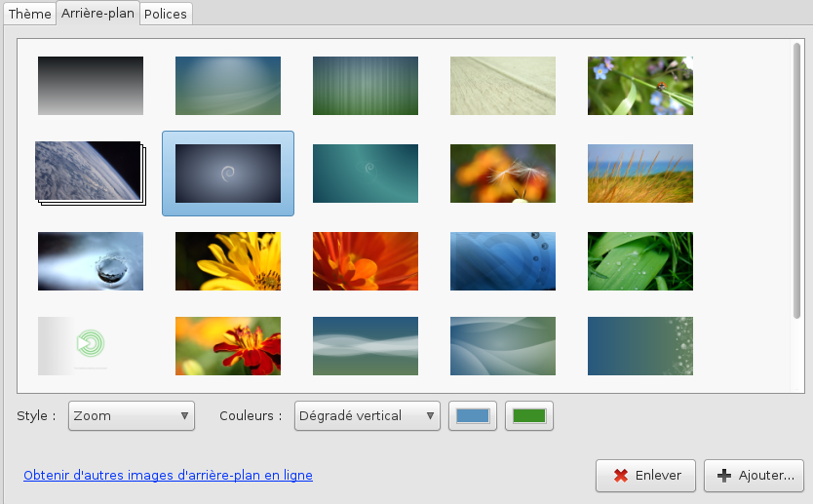
Task: Switch to the Thème tab
Action: 29,14
